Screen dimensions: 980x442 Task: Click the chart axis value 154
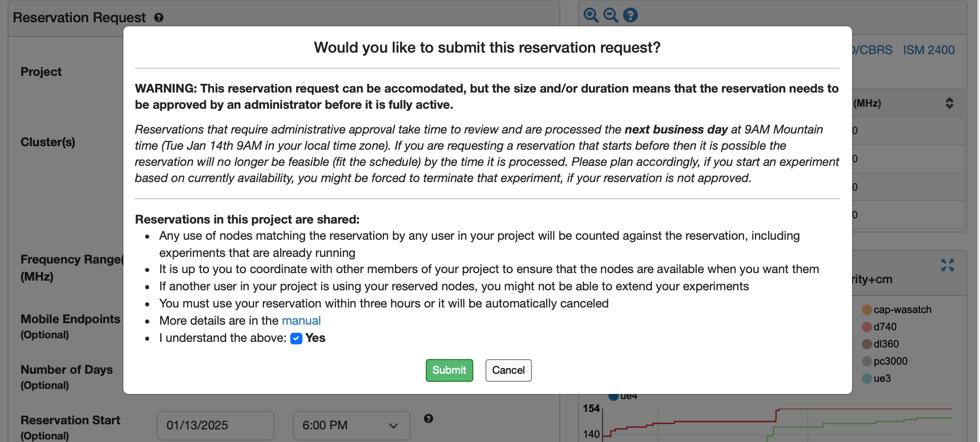click(x=591, y=408)
